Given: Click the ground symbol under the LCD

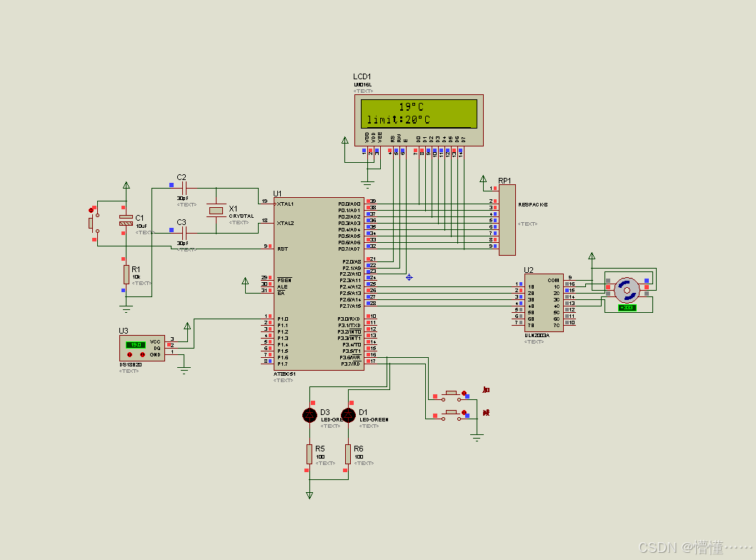Looking at the screenshot, I should (x=367, y=184).
